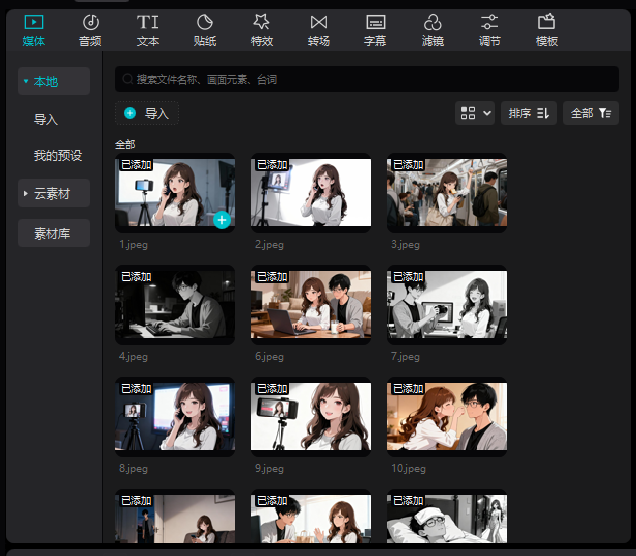The height and width of the screenshot is (556, 636).
Task: Open the 音频 audio panel
Action: click(90, 30)
